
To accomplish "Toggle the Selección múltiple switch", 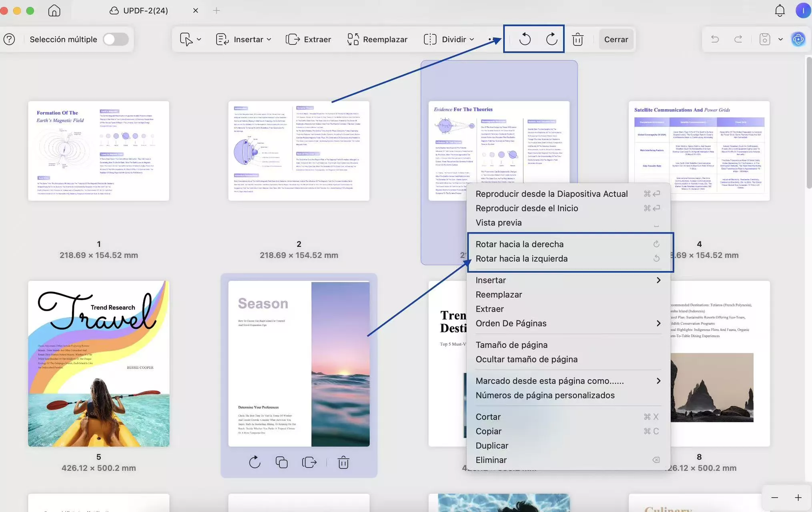I will point(115,39).
